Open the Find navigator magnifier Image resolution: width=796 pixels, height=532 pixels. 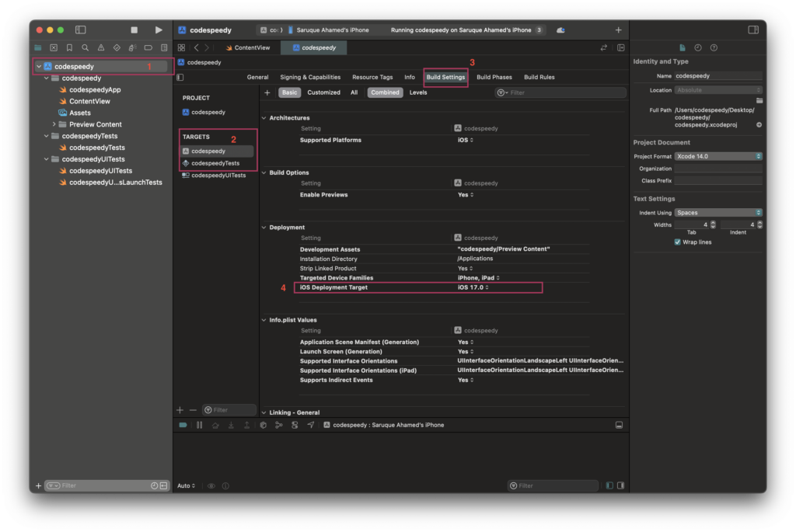point(86,47)
